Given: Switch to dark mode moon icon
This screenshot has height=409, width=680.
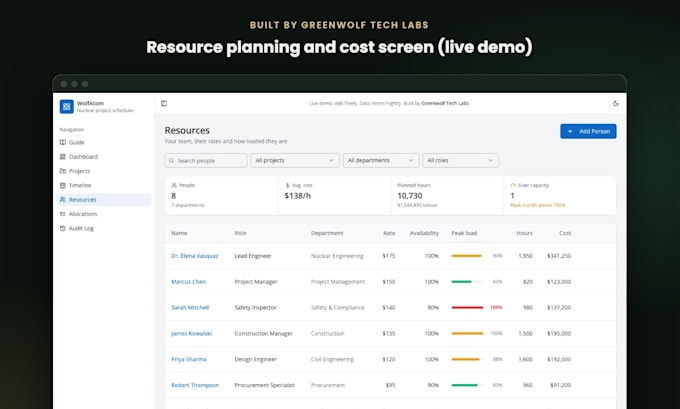Looking at the screenshot, I should [615, 103].
